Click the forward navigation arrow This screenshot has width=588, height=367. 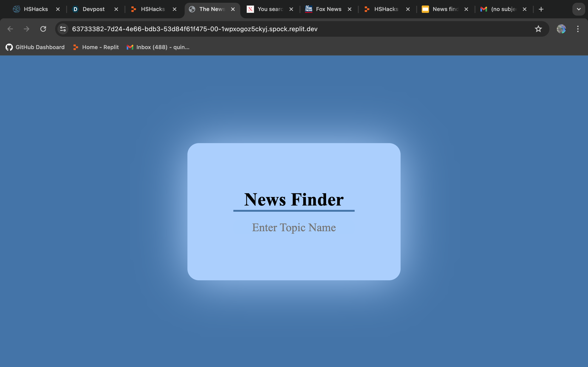click(26, 29)
